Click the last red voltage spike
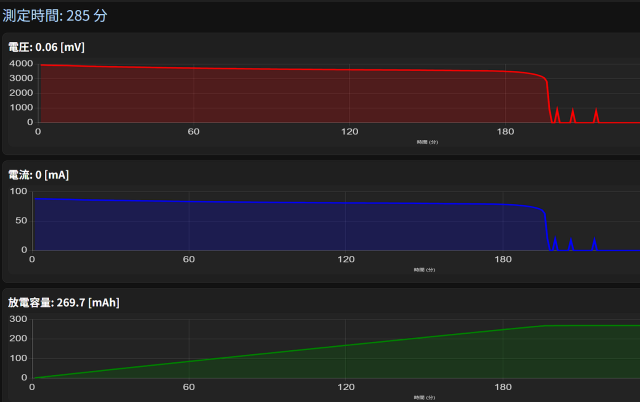 tap(596, 115)
